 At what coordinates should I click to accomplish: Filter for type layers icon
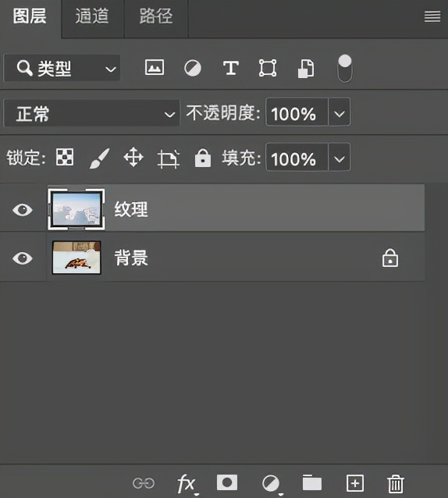231,68
